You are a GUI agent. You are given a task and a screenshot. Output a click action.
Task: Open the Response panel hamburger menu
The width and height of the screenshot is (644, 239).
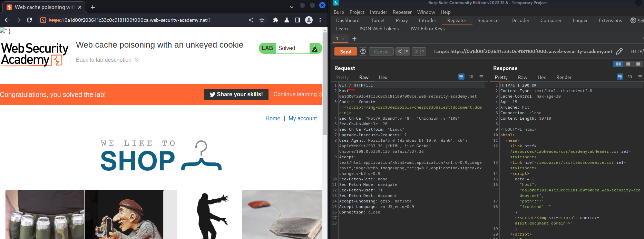coord(640,77)
